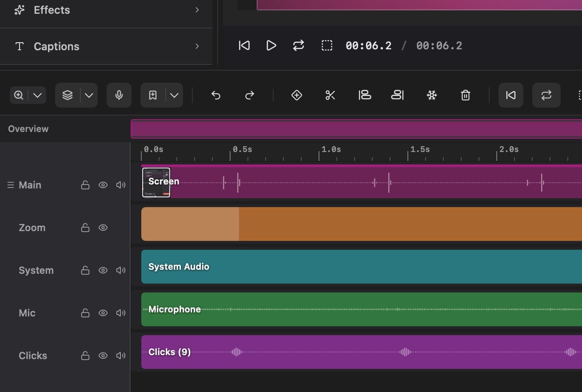
Task: Click the add marker bookmark icon
Action: 153,95
